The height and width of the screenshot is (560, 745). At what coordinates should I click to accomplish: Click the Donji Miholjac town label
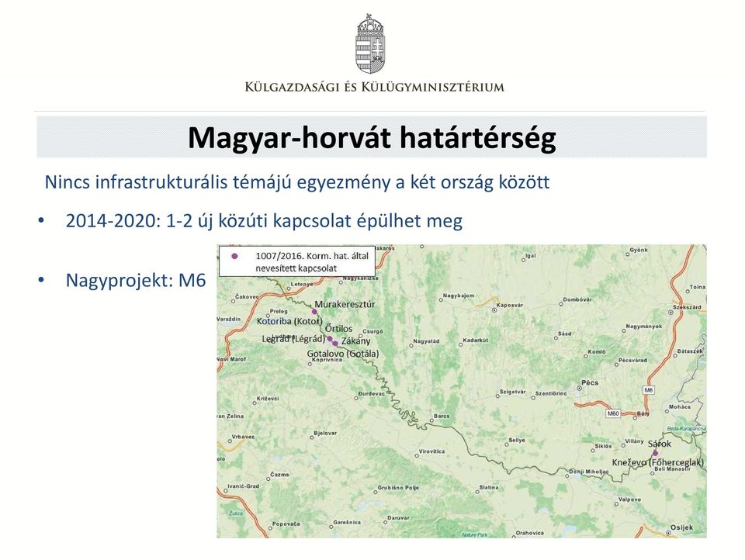[x=589, y=472]
